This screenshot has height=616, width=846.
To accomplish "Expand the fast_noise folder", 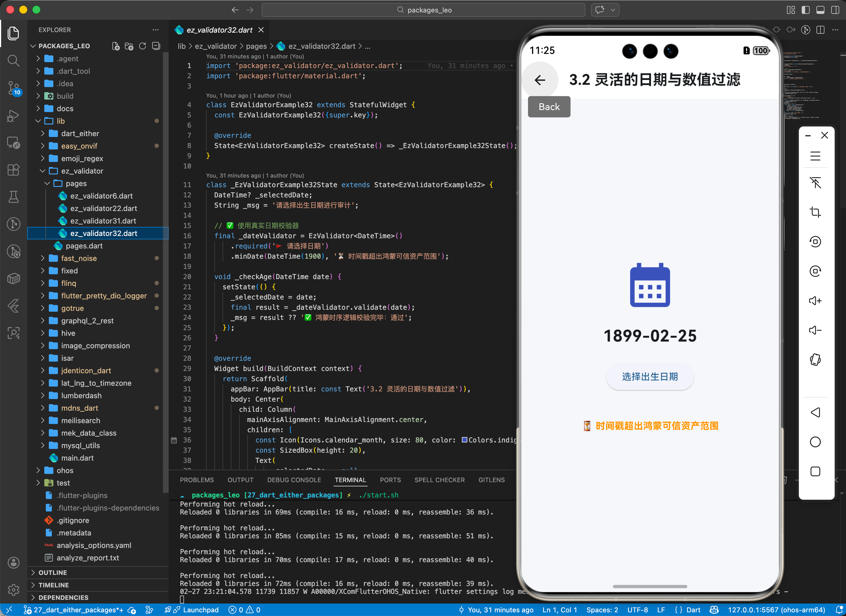I will [x=79, y=258].
